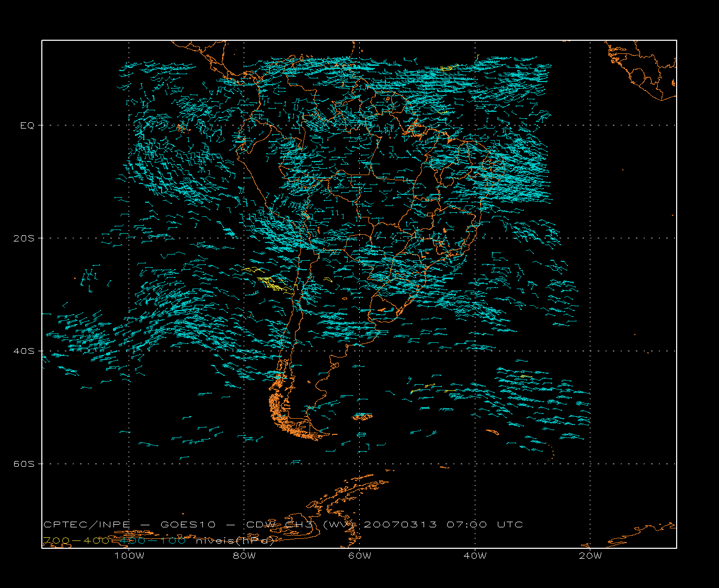Click the 60W longitude label
719x588 pixels.
(x=360, y=556)
